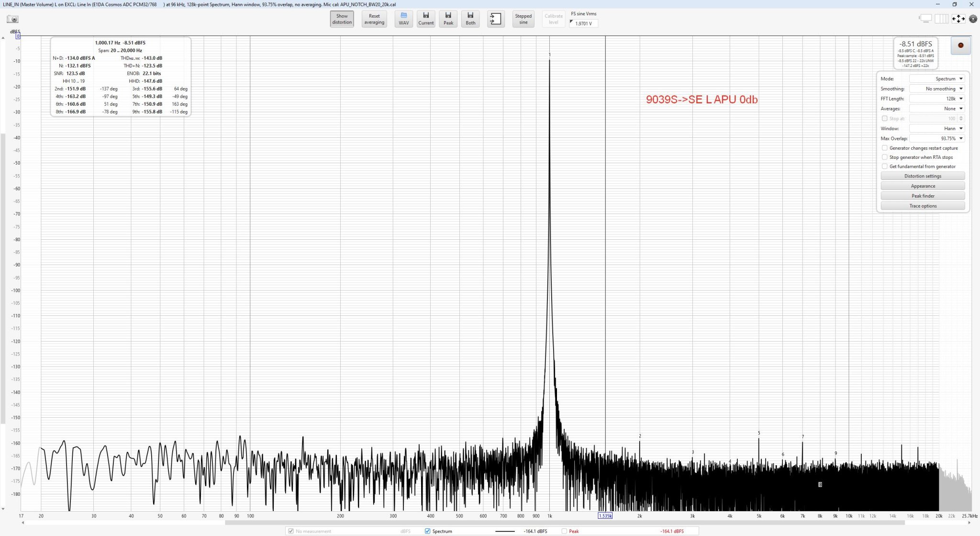Close the RTA settings gear icon
This screenshot has width=980, height=536.
click(973, 19)
